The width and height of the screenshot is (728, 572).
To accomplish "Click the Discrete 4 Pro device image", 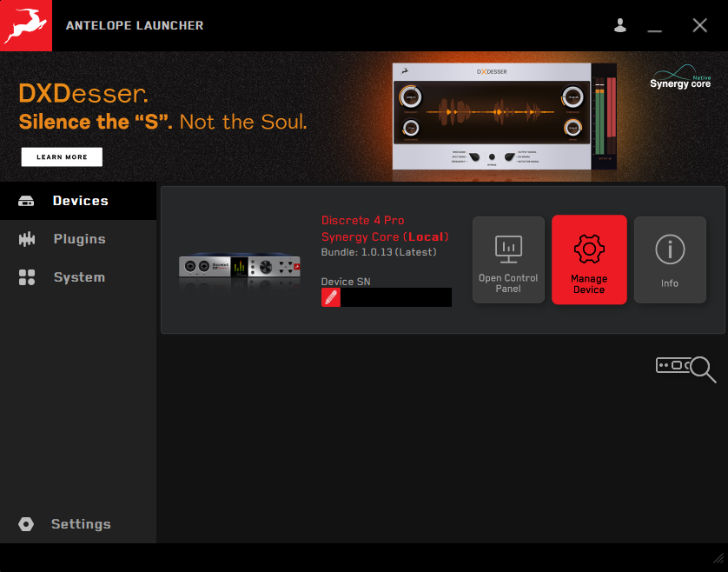I will 240,269.
